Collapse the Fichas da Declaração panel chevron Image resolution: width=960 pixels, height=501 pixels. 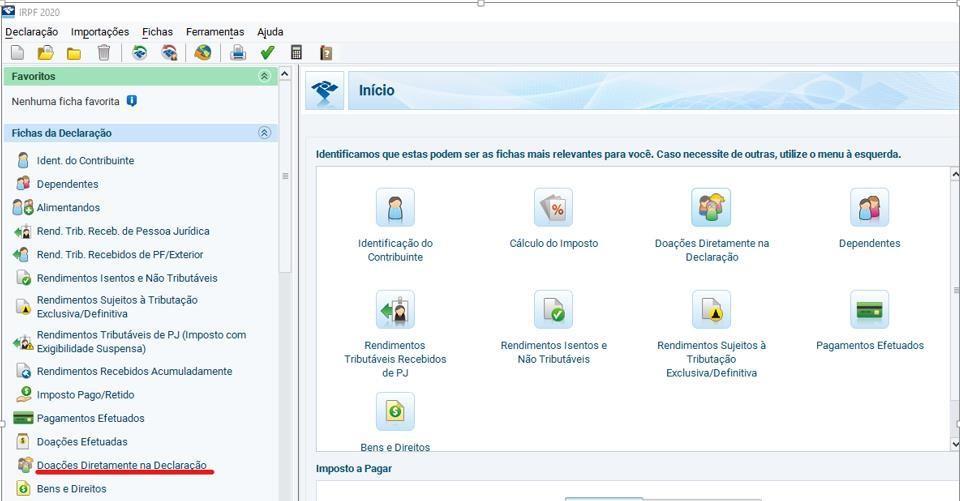[x=264, y=133]
